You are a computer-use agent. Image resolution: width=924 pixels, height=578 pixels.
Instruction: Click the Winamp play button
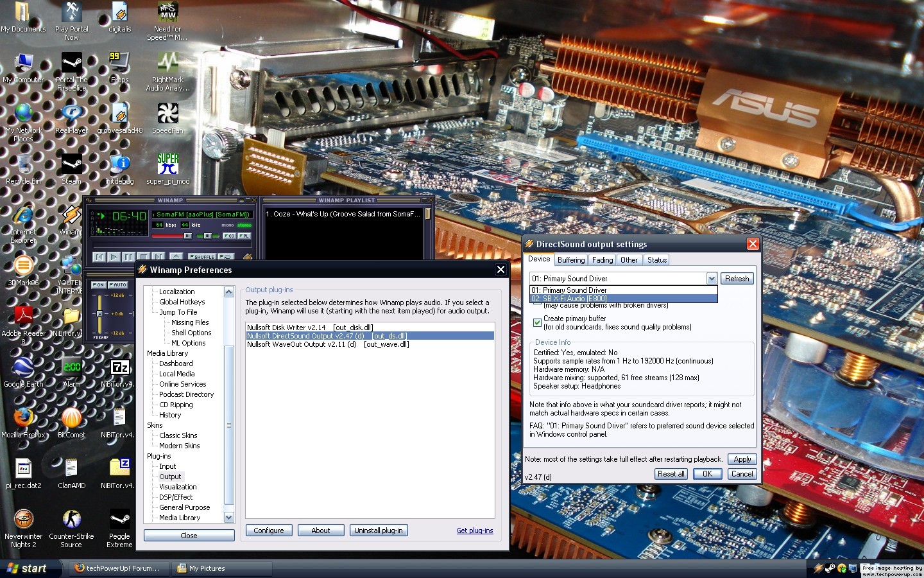tap(114, 257)
